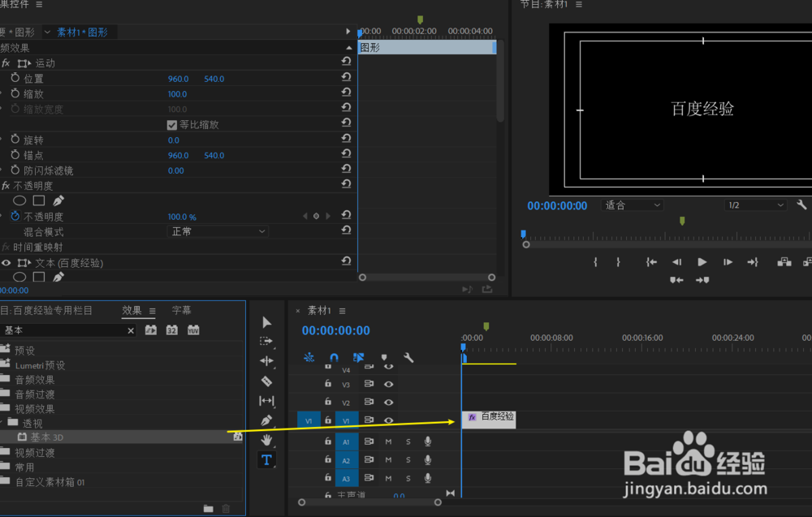Go to In point
Screen dimensions: 812x517
pos(651,262)
